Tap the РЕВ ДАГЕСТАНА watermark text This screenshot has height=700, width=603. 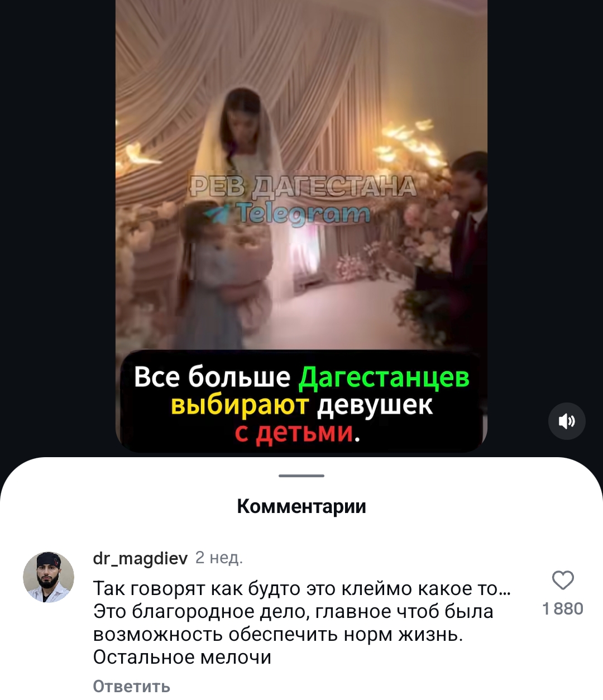click(x=303, y=187)
